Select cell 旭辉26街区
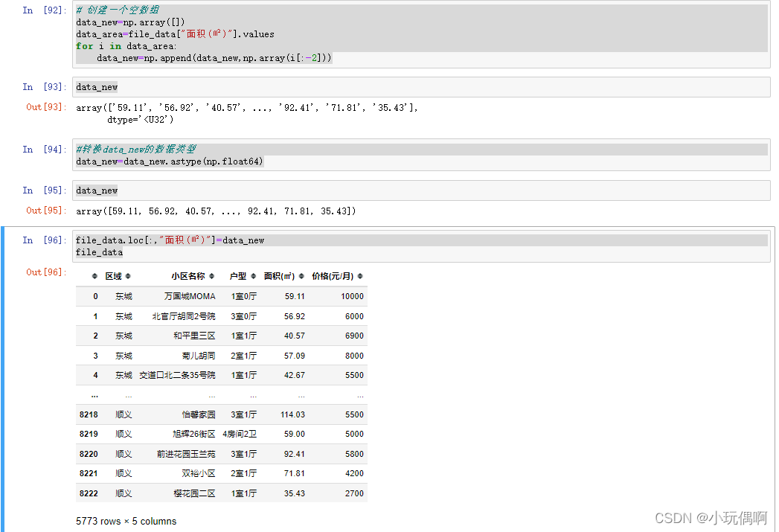 tap(194, 434)
